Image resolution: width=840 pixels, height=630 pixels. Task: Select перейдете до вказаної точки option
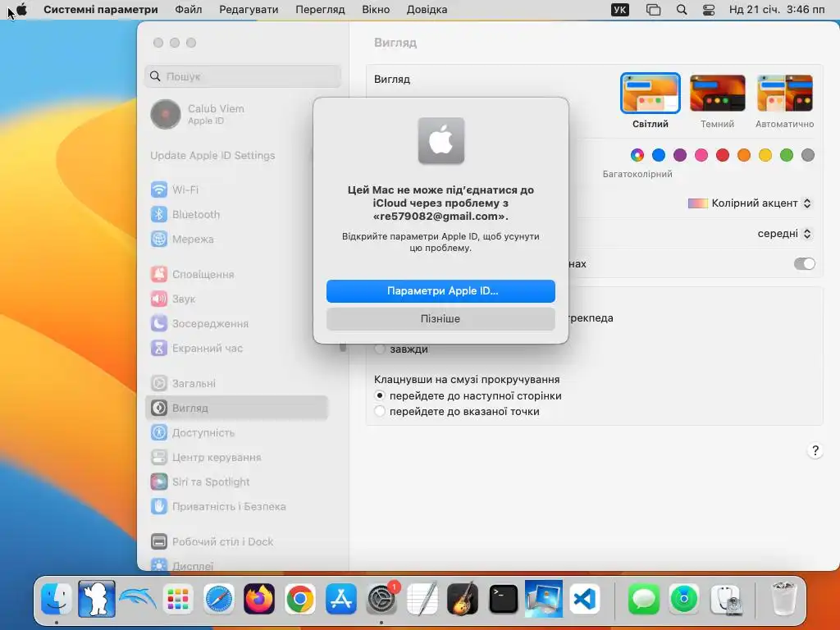coord(380,412)
